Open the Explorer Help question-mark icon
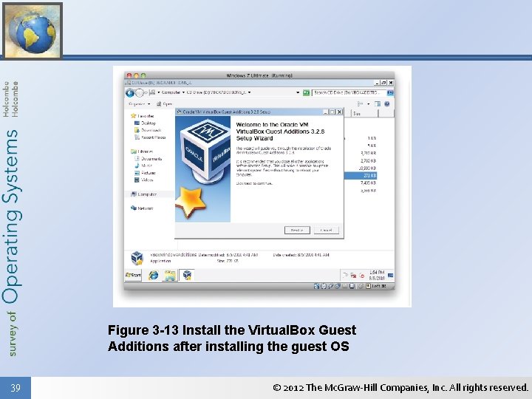This screenshot has width=532, height=399. 386,104
